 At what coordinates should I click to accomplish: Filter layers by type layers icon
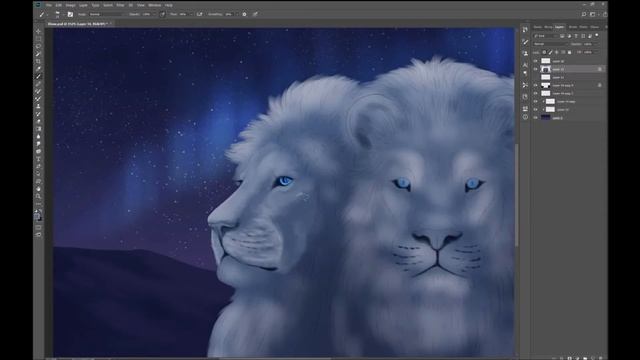[576, 36]
